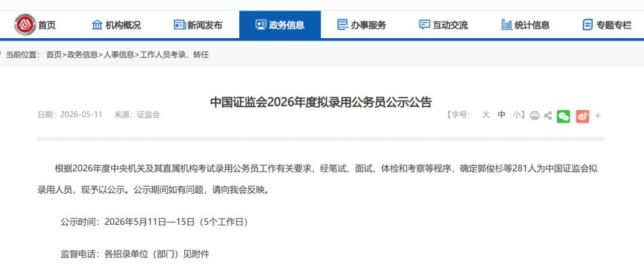Viewport: 644px width, 273px height.
Task: Open the 统计信息 menu
Action: click(532, 25)
